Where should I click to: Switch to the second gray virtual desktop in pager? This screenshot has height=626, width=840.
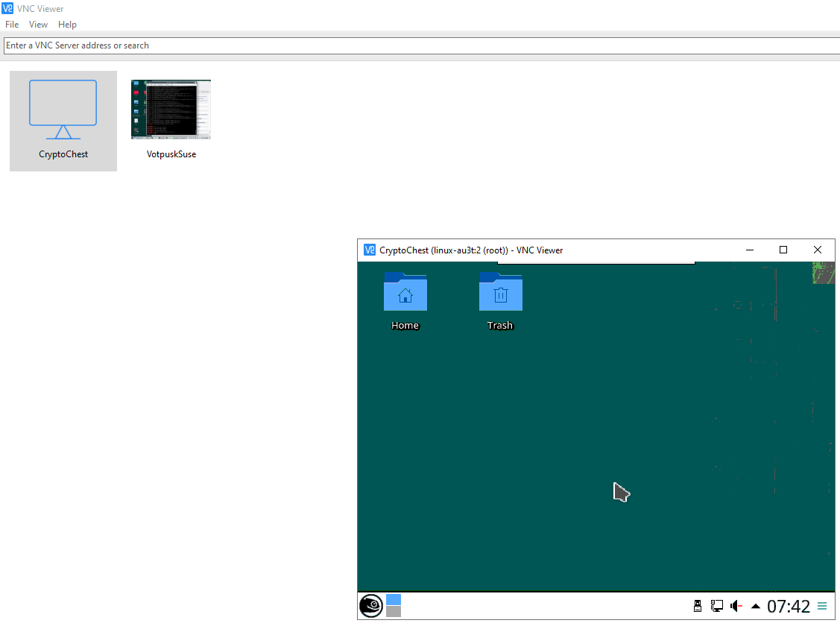point(394,612)
